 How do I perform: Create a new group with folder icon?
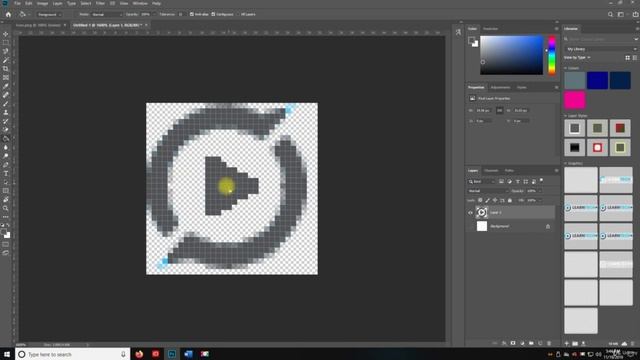point(531,343)
